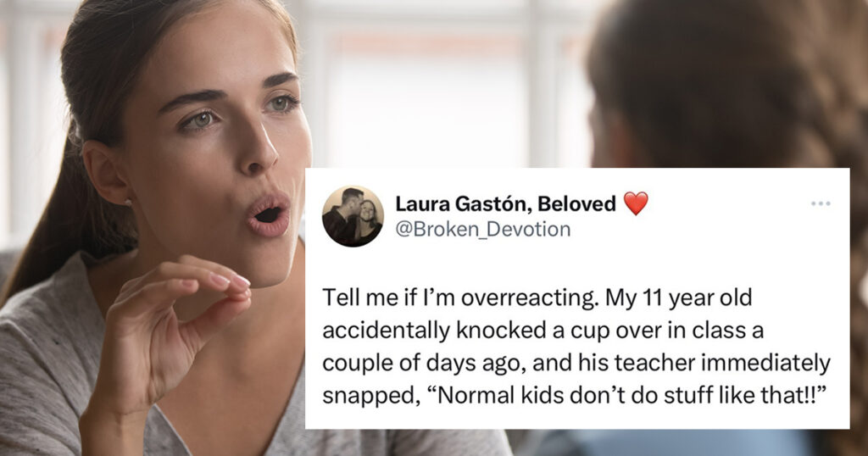The height and width of the screenshot is (456, 868).
Task: Click the word "accidentally" in the tweet
Action: click(x=386, y=331)
